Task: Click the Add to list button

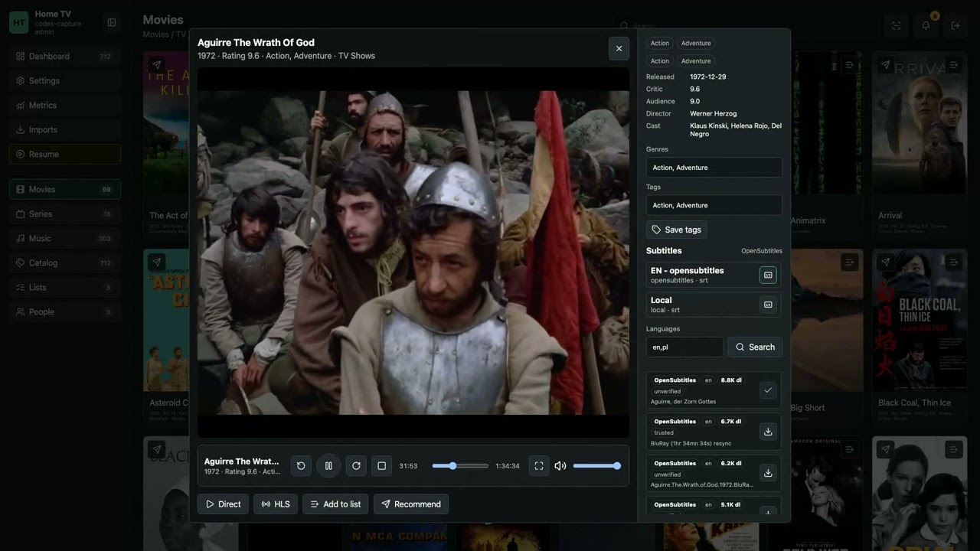Action: 335,504
